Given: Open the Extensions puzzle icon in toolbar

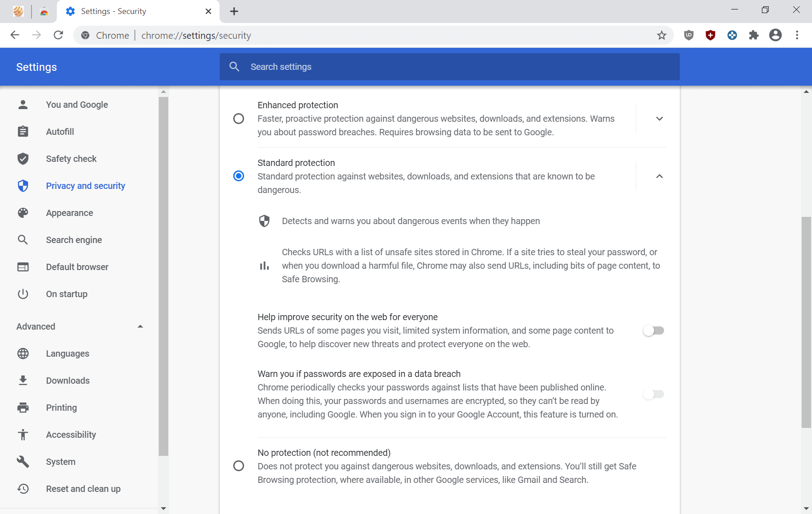Looking at the screenshot, I should [754, 35].
